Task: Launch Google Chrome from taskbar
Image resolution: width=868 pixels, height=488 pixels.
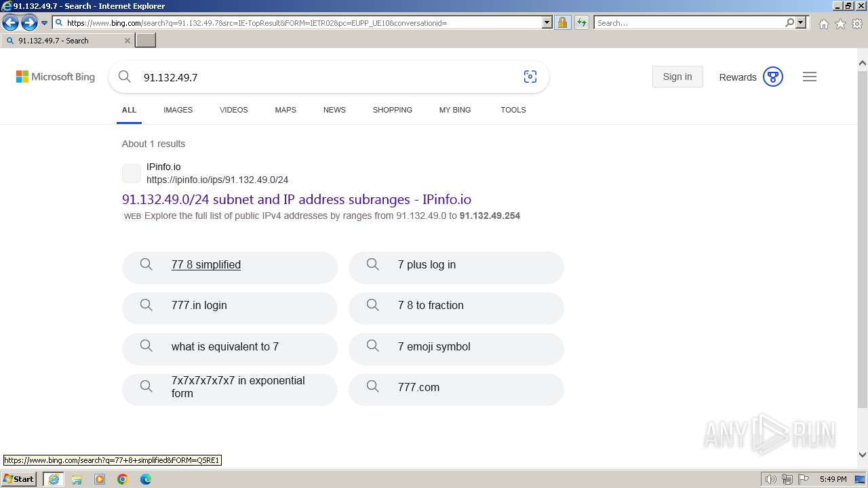Action: tap(123, 479)
